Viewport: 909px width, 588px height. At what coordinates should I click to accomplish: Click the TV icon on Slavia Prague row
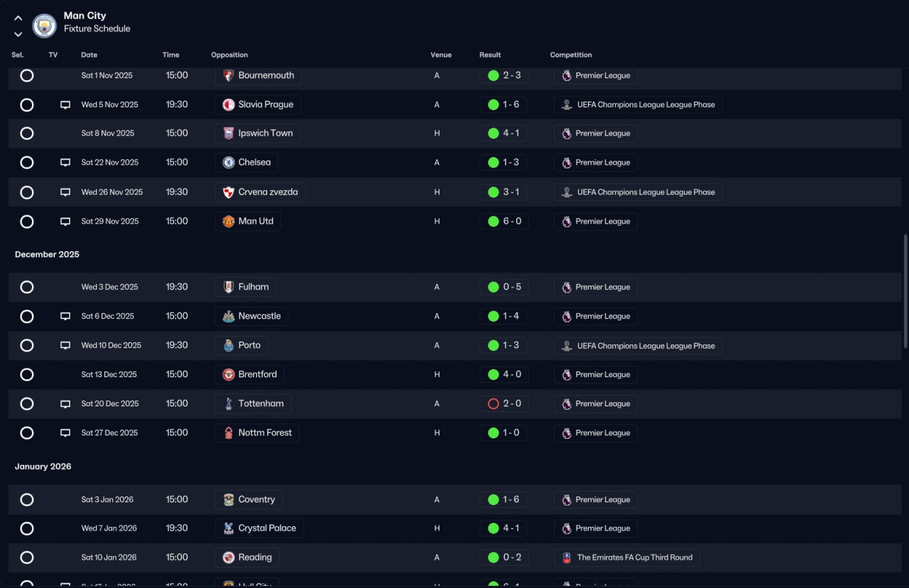coord(65,105)
